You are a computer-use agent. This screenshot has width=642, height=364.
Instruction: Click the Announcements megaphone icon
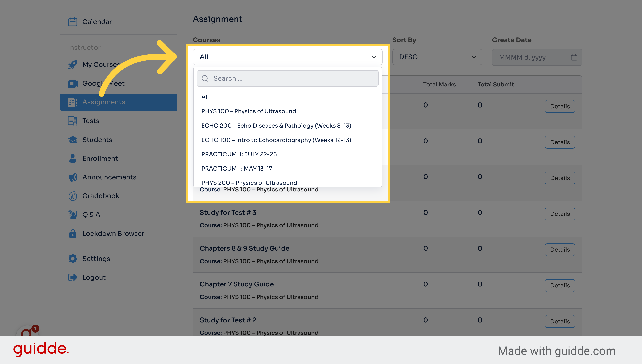(x=72, y=177)
